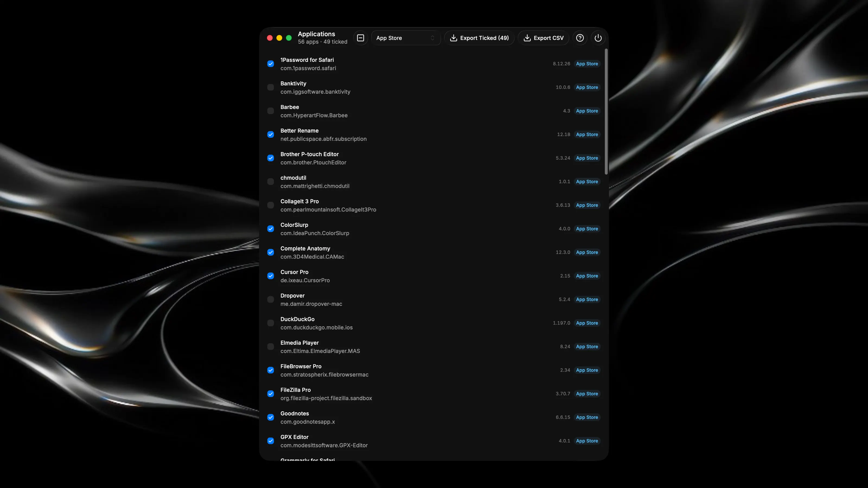Screen dimensions: 868x488
Task: Click com.stratospherix.filebrowsermac identifier text
Action: 324,374
